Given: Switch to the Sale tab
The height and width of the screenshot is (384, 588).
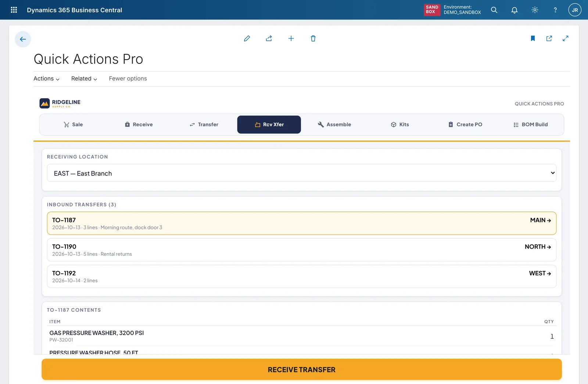Looking at the screenshot, I should (73, 125).
